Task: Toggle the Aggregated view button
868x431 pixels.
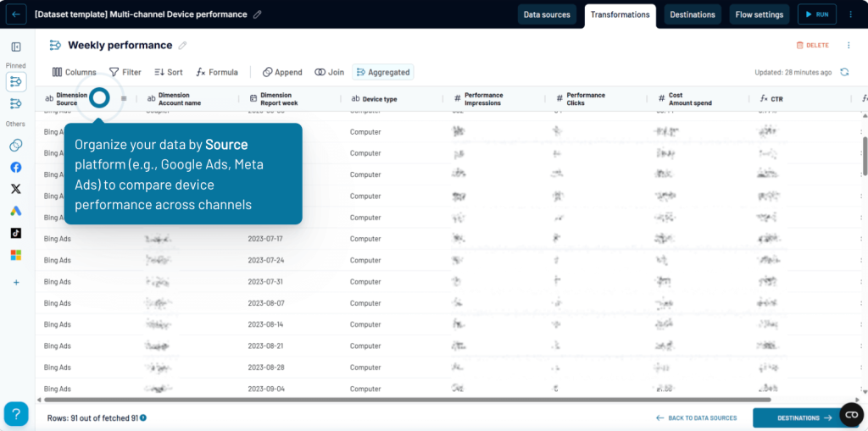Action: (383, 72)
